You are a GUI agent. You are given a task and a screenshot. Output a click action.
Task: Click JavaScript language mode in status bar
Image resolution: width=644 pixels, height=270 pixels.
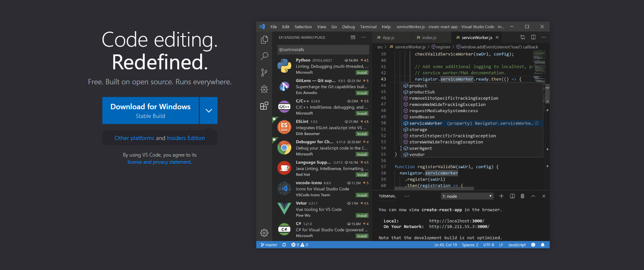[517, 245]
